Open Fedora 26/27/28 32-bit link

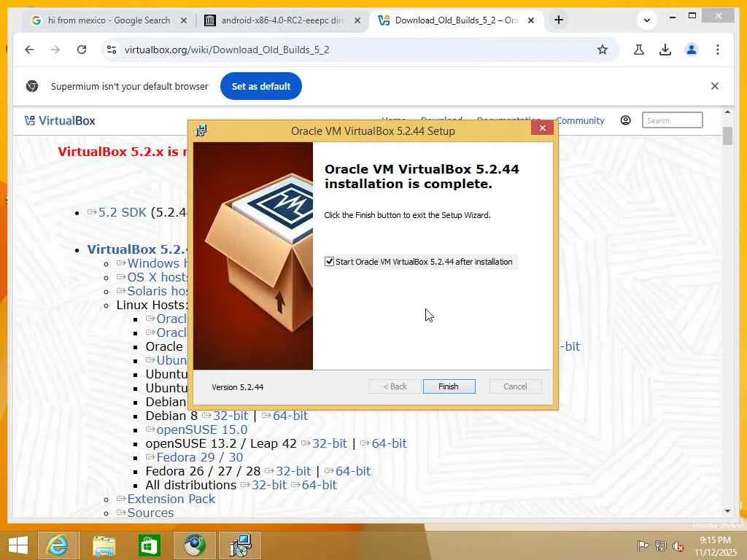(x=293, y=471)
